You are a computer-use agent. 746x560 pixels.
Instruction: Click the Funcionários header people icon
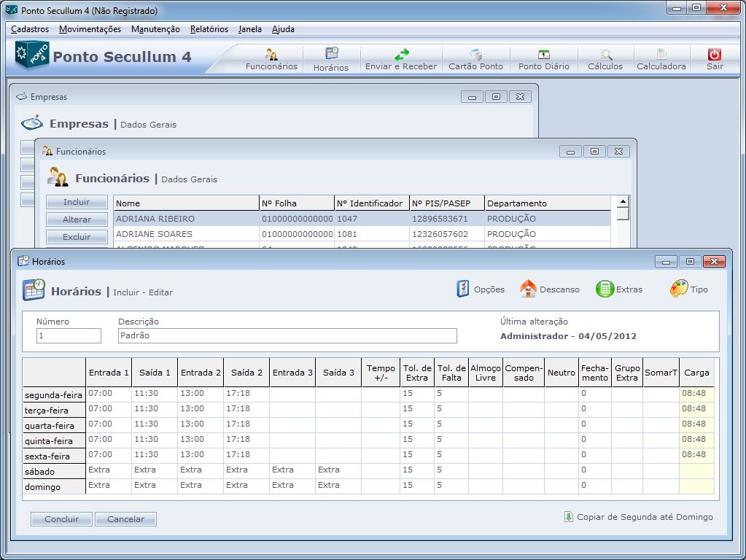point(58,177)
